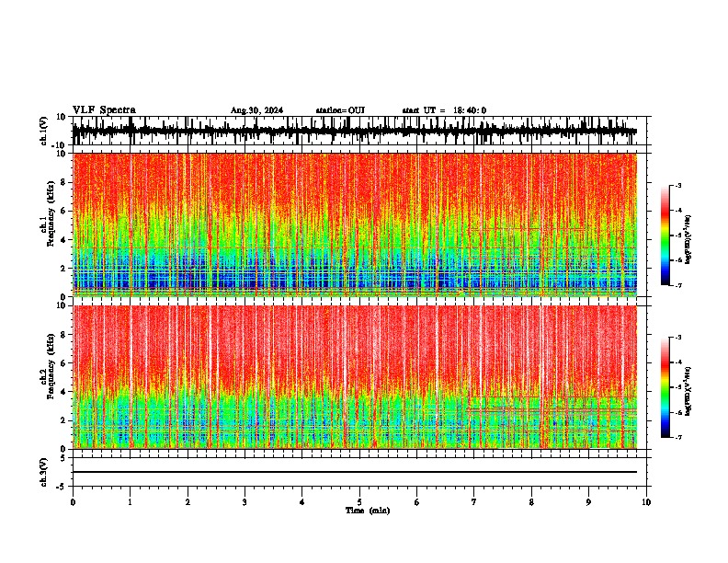Click time tick label 5 on x-axis
Image resolution: width=728 pixels, height=563 pixels.
pos(359,502)
